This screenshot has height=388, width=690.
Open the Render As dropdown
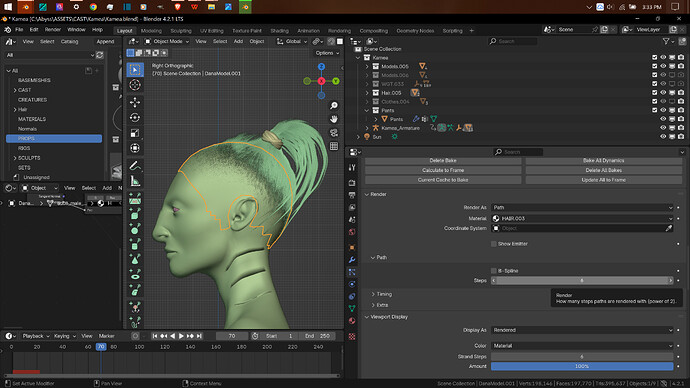pos(582,207)
